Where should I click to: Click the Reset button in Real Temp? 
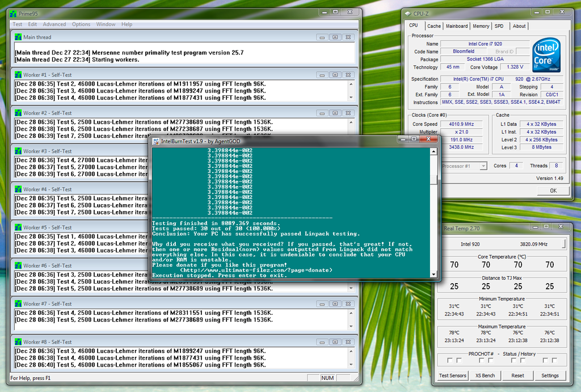click(517, 376)
